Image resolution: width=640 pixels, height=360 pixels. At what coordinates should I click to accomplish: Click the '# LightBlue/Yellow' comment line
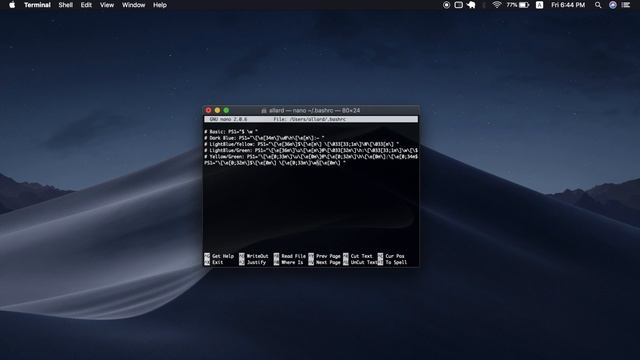pos(302,144)
